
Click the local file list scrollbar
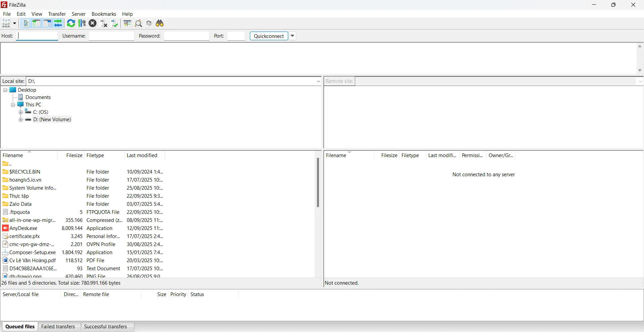click(318, 182)
